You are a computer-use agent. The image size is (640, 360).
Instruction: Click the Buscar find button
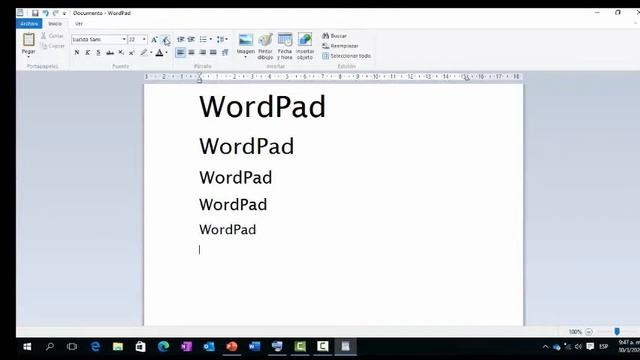click(335, 36)
